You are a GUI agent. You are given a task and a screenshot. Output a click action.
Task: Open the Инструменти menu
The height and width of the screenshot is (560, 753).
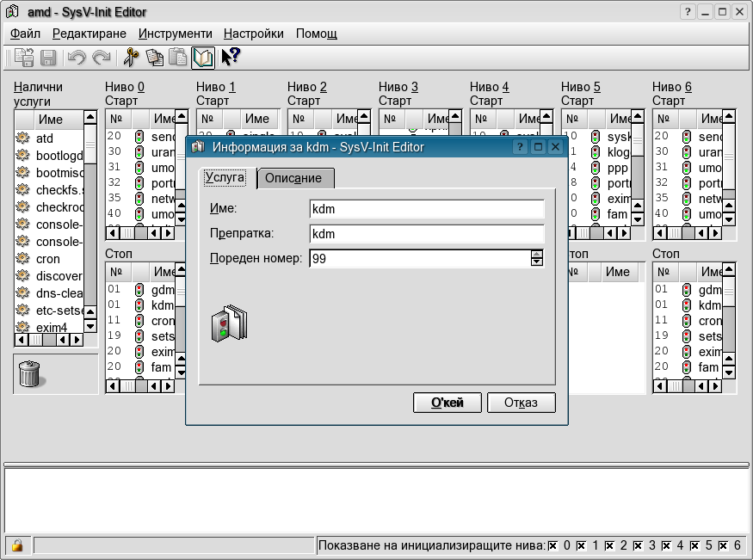[175, 34]
